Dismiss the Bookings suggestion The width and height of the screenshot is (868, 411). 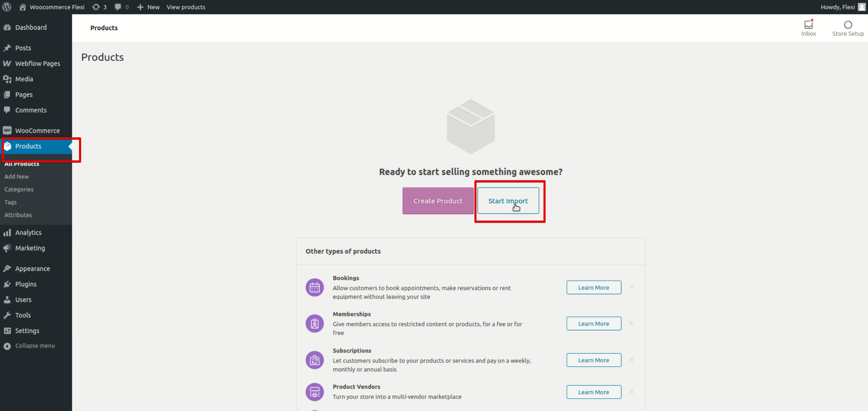[x=631, y=287]
